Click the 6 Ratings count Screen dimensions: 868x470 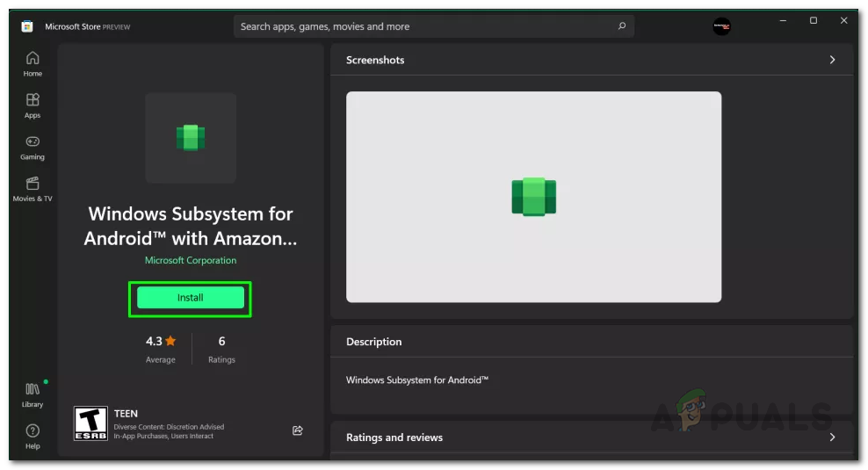pos(221,341)
